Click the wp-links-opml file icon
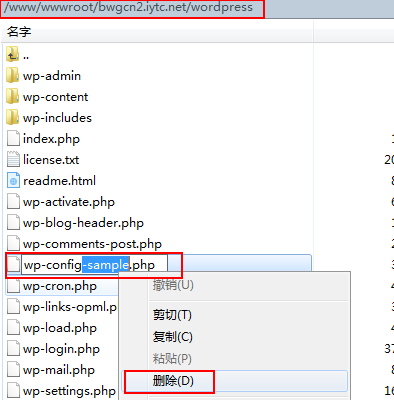The image size is (394, 400). tap(13, 307)
